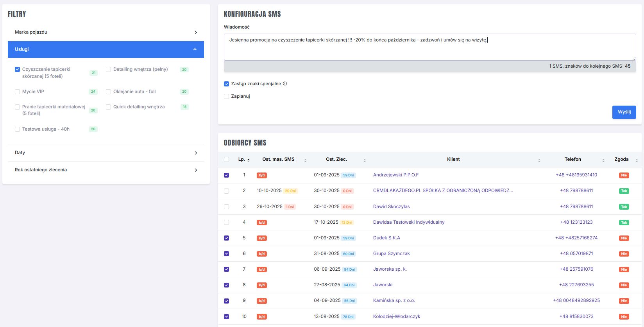644x327 pixels.
Task: Sort by Ost. Zlec. column icon
Action: (365, 160)
